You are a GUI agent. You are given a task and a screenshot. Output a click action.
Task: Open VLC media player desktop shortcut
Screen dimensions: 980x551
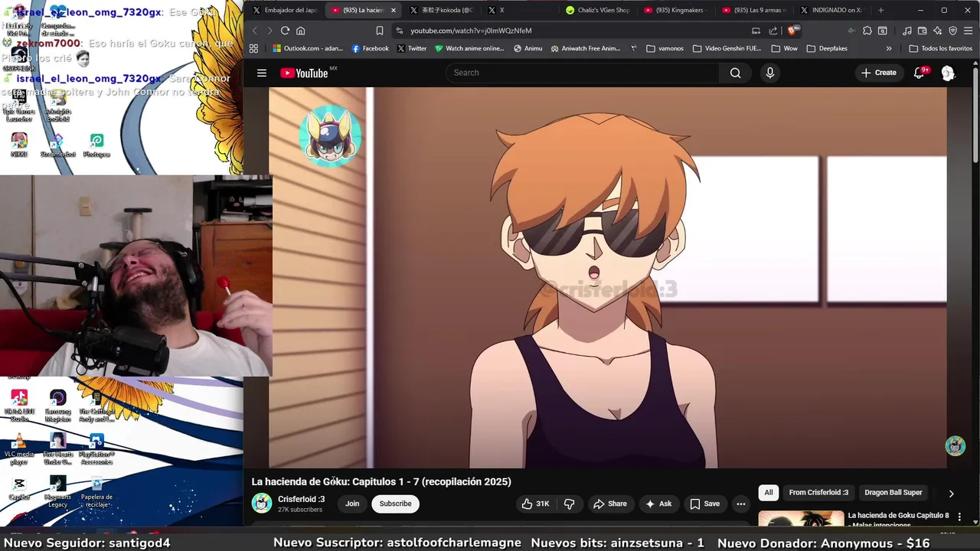(19, 449)
